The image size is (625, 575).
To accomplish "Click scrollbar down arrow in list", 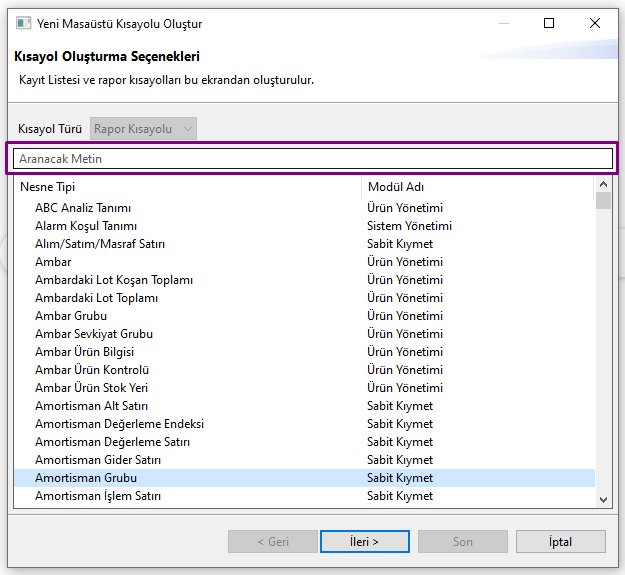I will [x=603, y=498].
